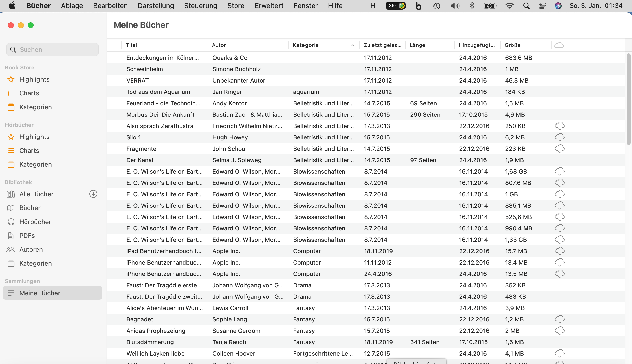Viewport: 632px width, 364px height.
Task: Click cloud download icon for Silo 1
Action: click(x=559, y=137)
